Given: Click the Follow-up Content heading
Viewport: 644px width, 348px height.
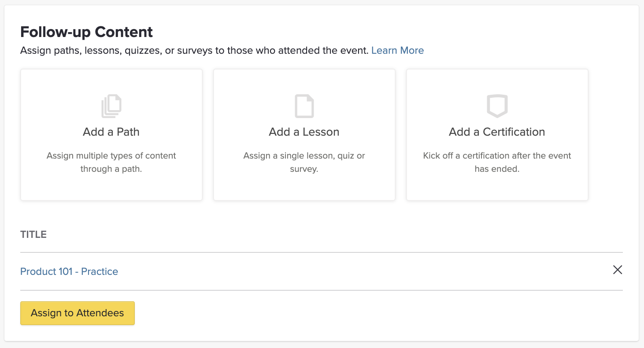Looking at the screenshot, I should click(x=87, y=32).
